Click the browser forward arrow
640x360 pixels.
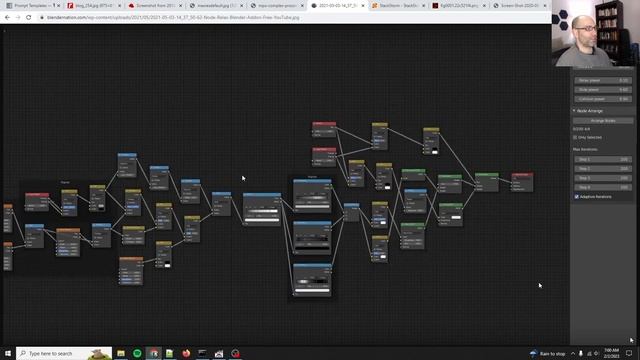click(x=18, y=18)
